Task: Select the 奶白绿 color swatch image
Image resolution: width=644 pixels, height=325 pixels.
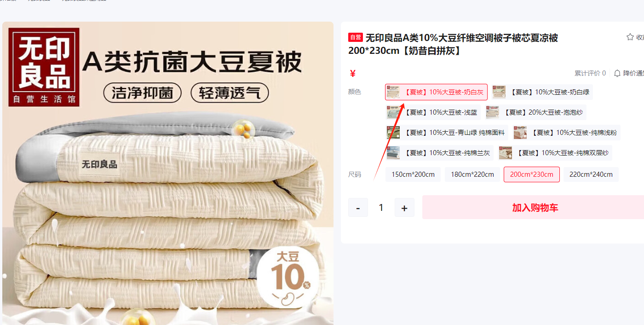Action: (499, 92)
